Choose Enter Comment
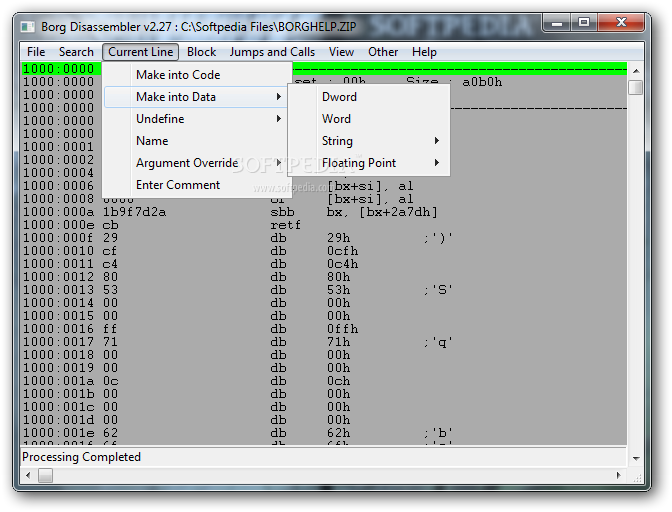Screen dimensions: 672x512 pos(196,185)
